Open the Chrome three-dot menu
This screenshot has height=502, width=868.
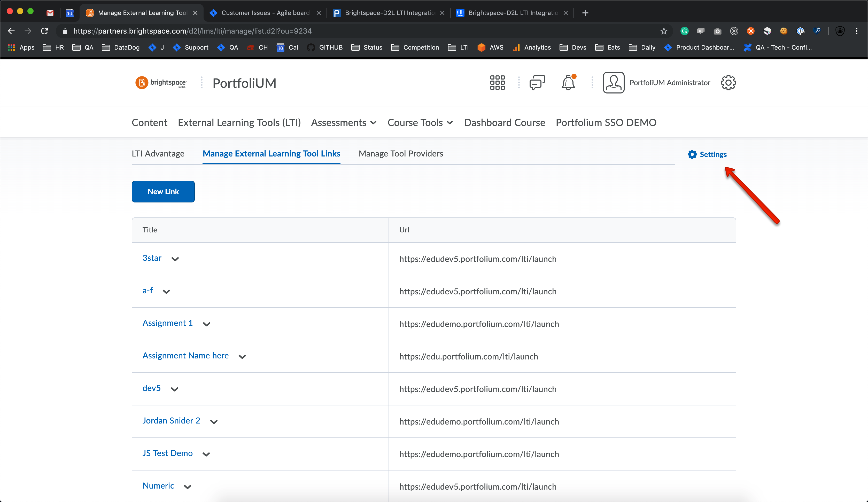856,31
